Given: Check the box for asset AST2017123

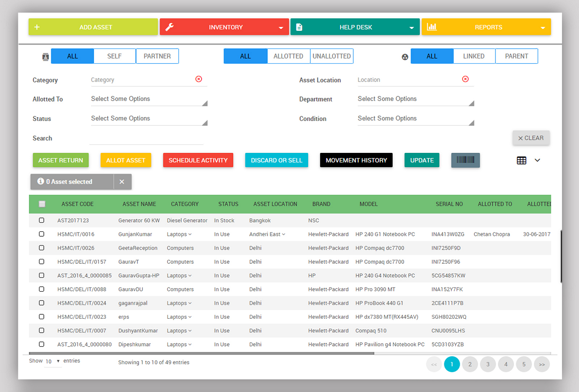Looking at the screenshot, I should coord(41,220).
